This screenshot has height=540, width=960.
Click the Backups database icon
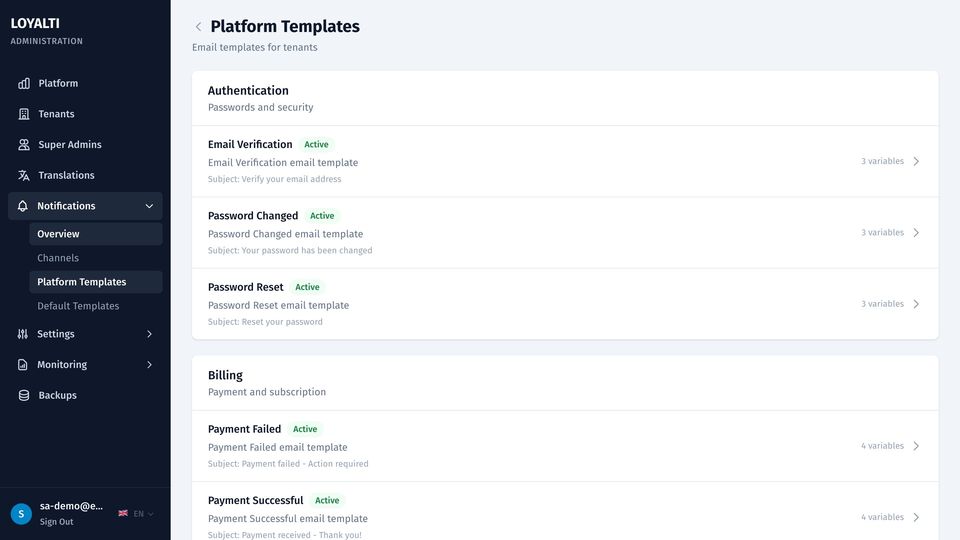tap(24, 395)
